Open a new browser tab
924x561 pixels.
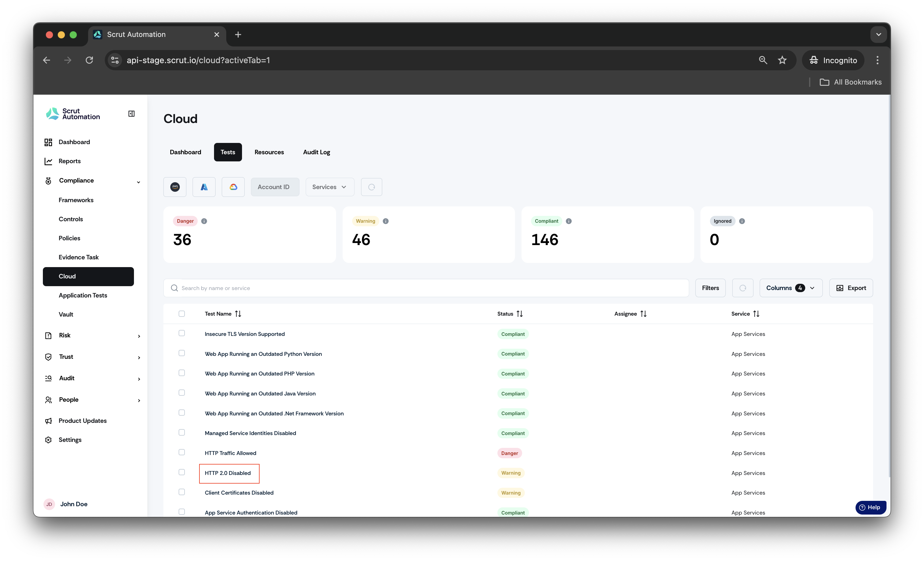(238, 35)
